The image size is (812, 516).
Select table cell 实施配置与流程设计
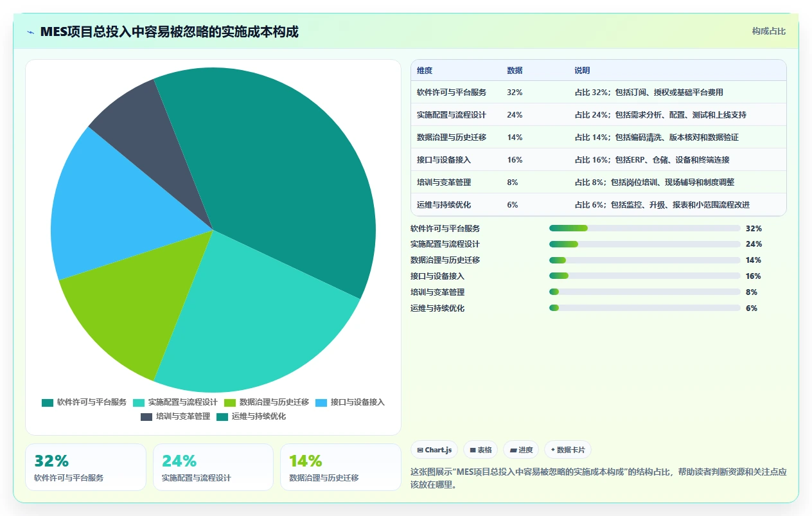[x=452, y=115]
